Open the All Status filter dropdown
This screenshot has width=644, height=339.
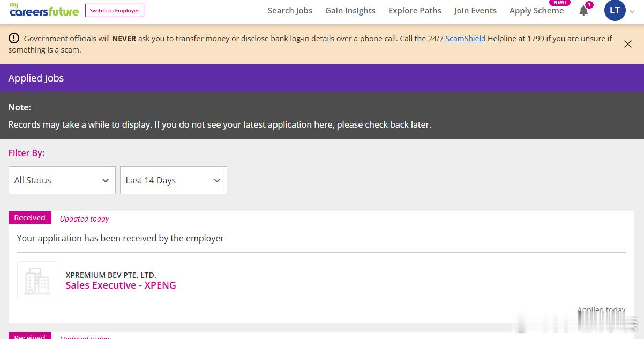(x=62, y=180)
